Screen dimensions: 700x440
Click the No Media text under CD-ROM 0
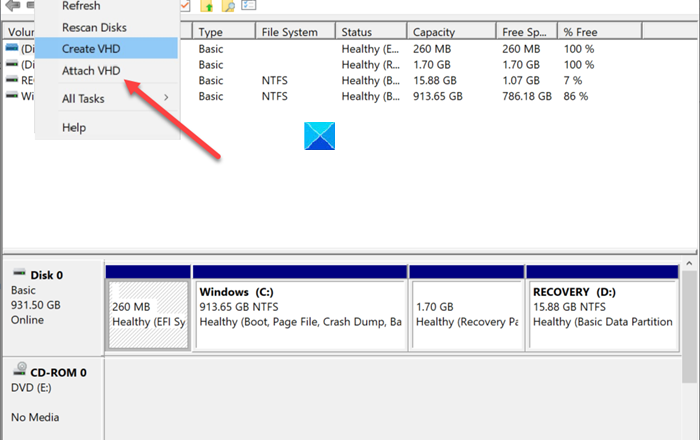(x=35, y=417)
